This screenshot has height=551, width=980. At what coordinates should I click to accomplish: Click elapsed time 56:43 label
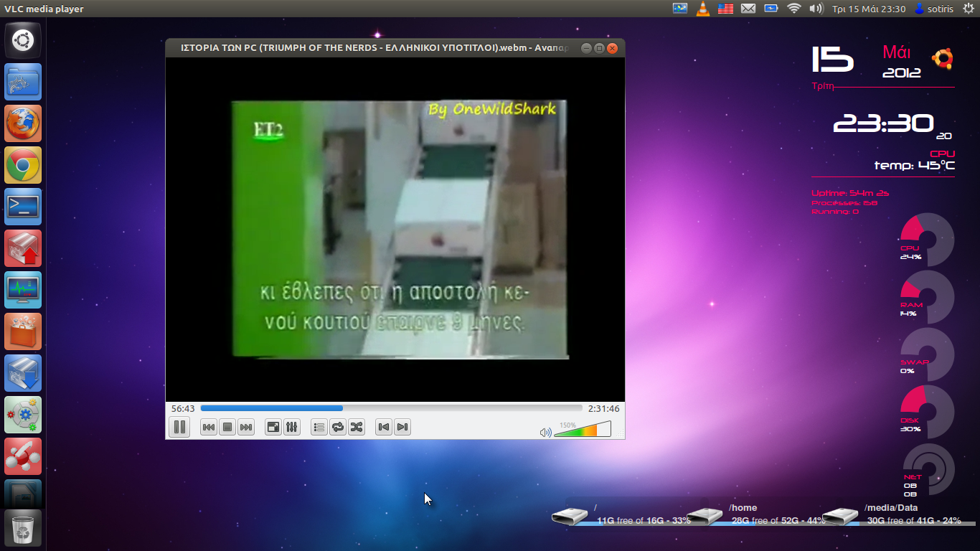(182, 408)
